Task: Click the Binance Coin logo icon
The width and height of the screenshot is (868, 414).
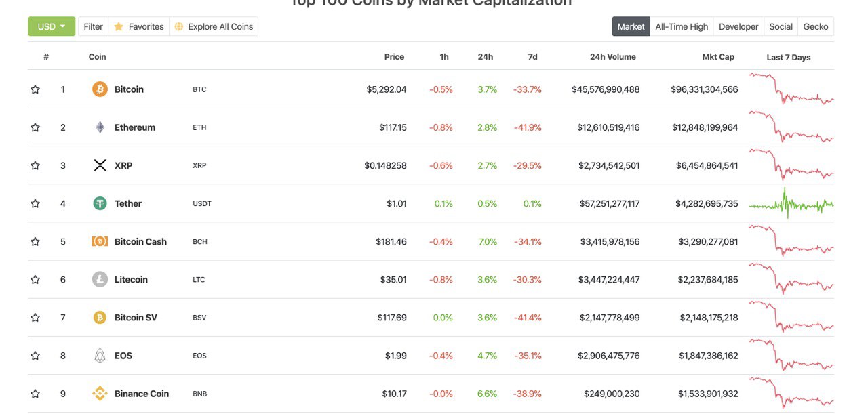Action: click(100, 394)
